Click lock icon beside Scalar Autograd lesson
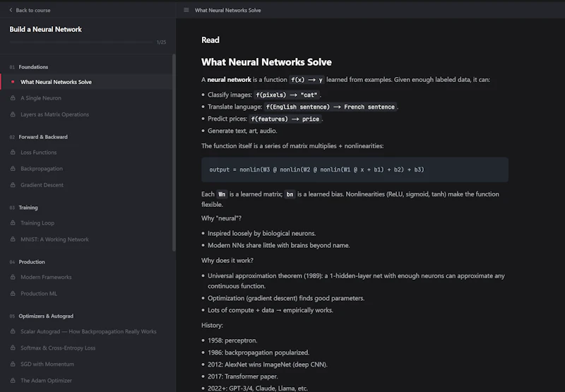This screenshot has height=392, width=565. (13, 331)
